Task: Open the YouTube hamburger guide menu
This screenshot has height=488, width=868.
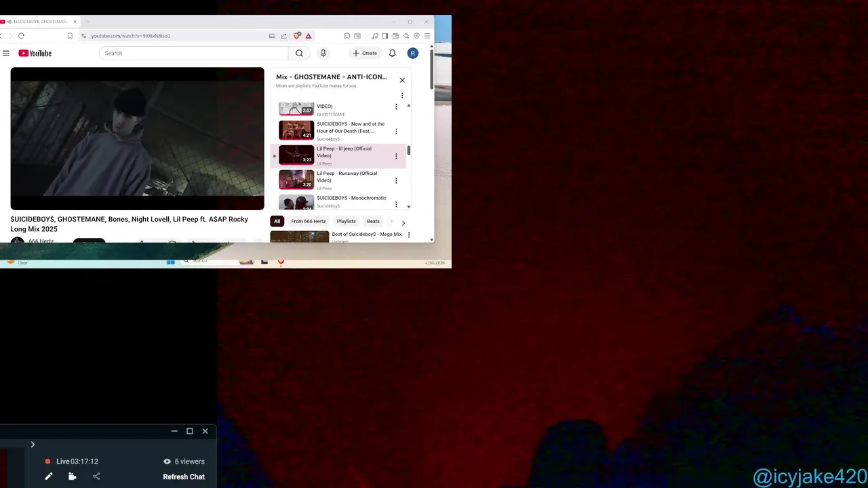Action: coord(6,53)
